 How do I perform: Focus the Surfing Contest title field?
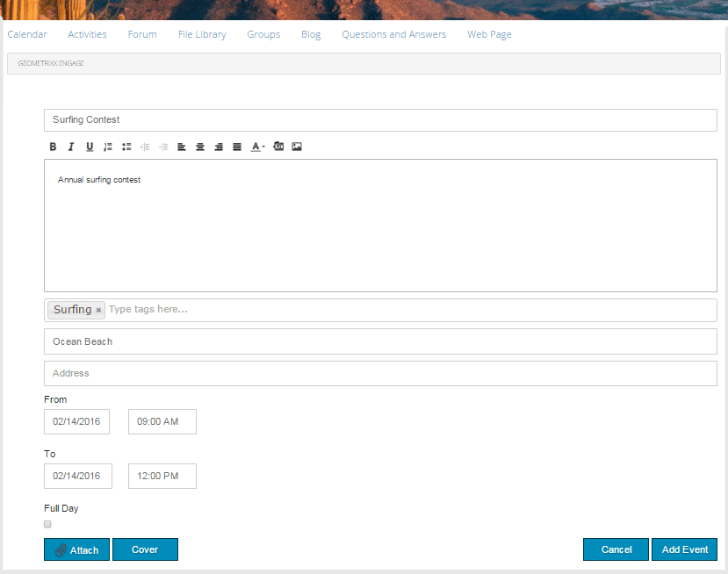point(380,120)
